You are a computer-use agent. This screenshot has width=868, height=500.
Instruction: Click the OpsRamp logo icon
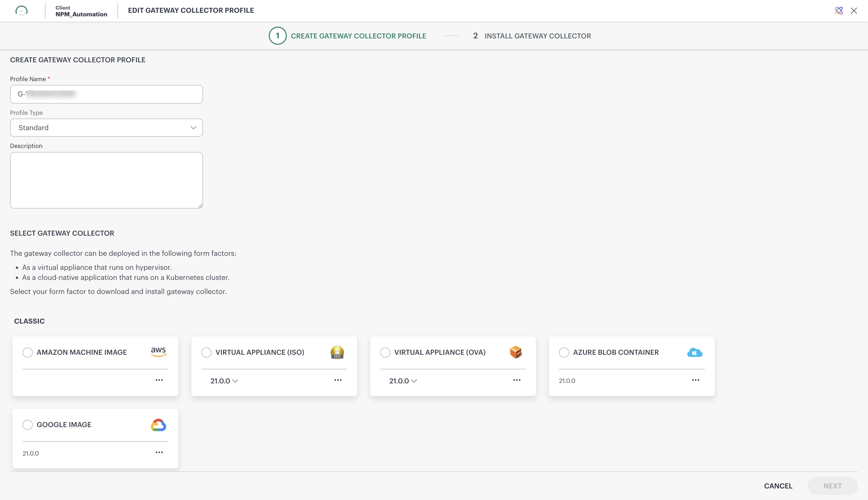pyautogui.click(x=22, y=11)
